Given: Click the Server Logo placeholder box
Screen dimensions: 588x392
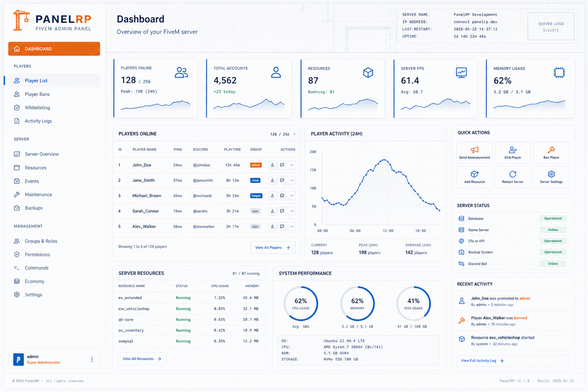Looking at the screenshot, I should 551,26.
